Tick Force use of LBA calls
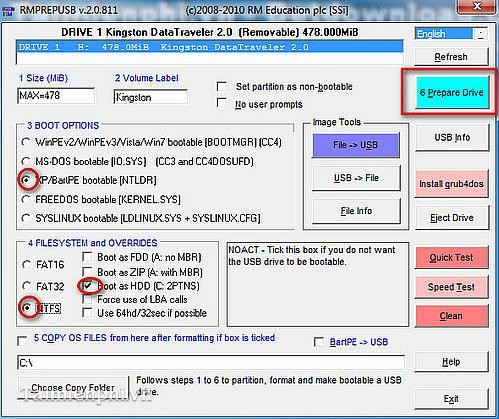This screenshot has height=419, width=499. [x=87, y=299]
